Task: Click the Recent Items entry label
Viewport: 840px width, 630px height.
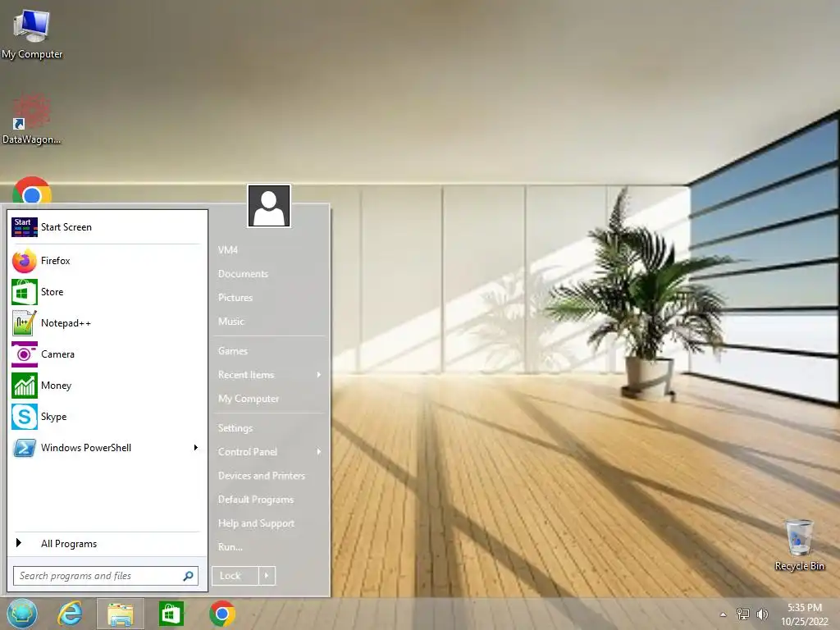Action: 246,375
